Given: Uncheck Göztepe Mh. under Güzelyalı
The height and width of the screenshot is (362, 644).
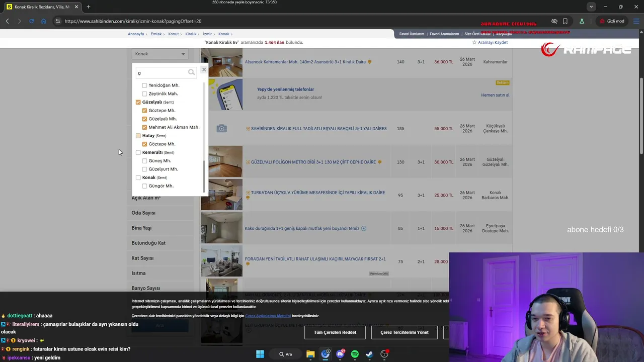Looking at the screenshot, I should coord(144,111).
